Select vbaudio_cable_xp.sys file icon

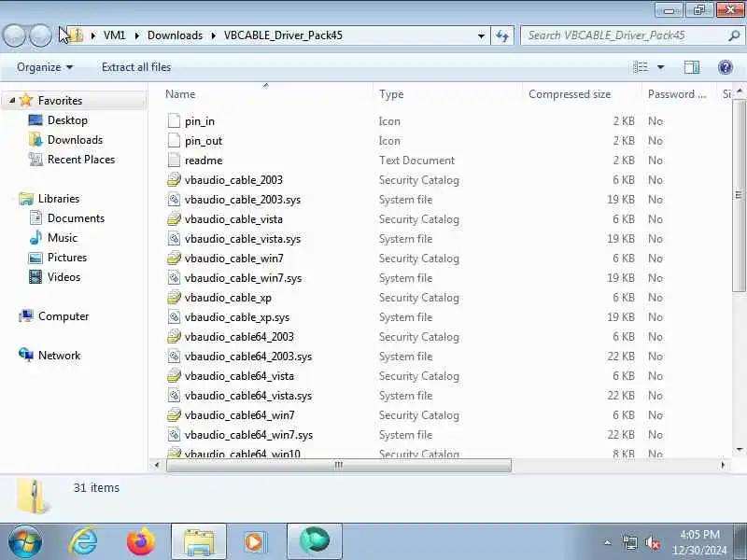click(x=174, y=316)
